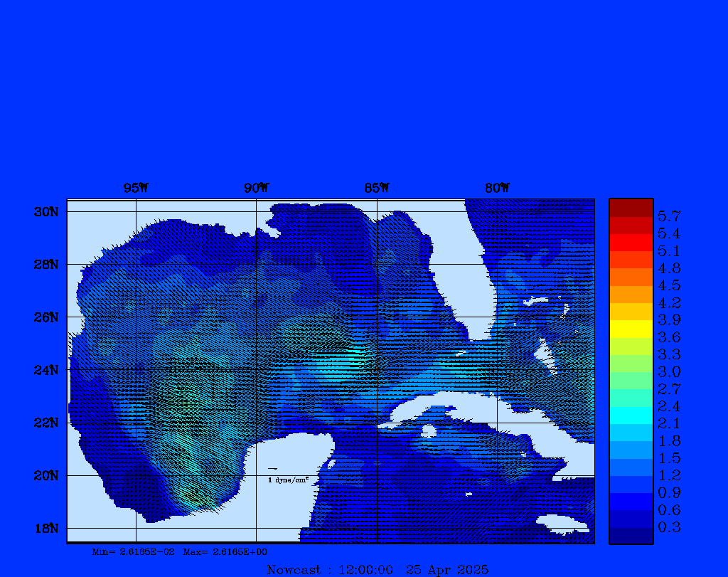Click the 3.0 legend value label
Screen dimensions: 728x577
click(669, 372)
